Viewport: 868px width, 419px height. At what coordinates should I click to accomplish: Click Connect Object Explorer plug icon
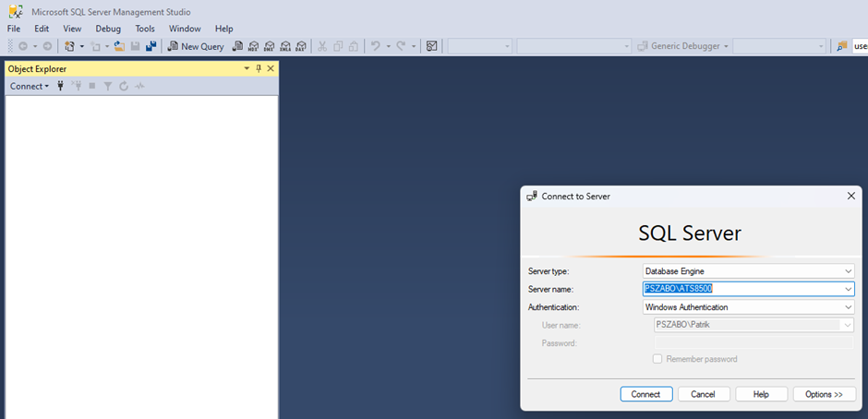tap(61, 86)
